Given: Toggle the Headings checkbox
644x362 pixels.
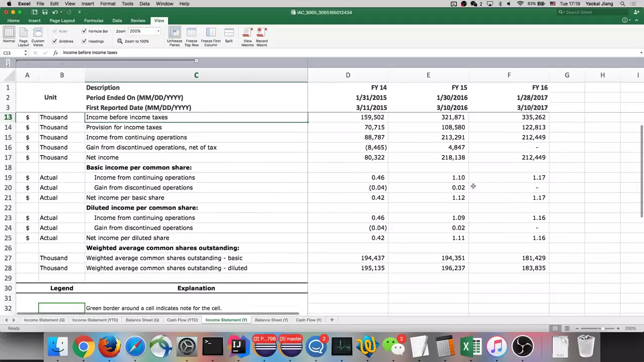Looking at the screenshot, I should [84, 41].
